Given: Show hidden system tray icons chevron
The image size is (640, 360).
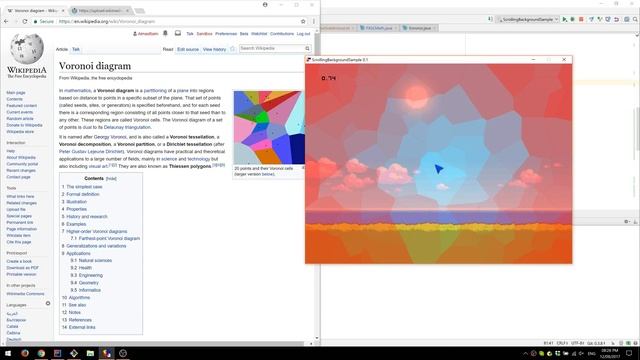Looking at the screenshot, I should (x=525, y=353).
